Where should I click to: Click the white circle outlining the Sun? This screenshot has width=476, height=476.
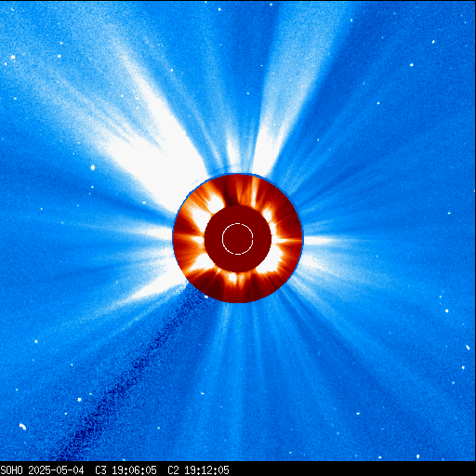[x=238, y=239]
